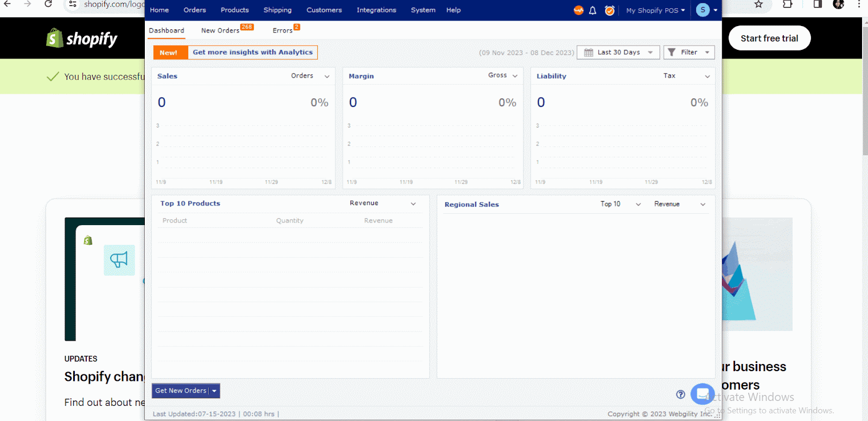Expand the user account dropdown arrow
Viewport: 868px width, 421px height.
pyautogui.click(x=715, y=10)
